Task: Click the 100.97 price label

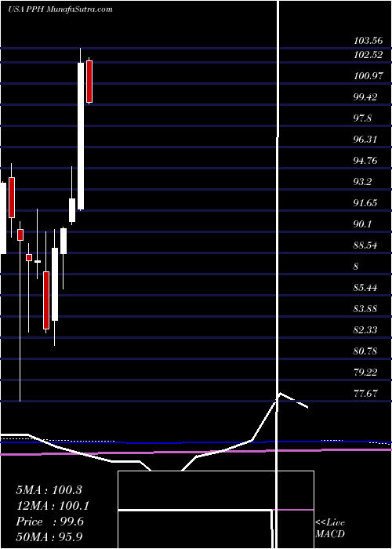Action: (368, 76)
